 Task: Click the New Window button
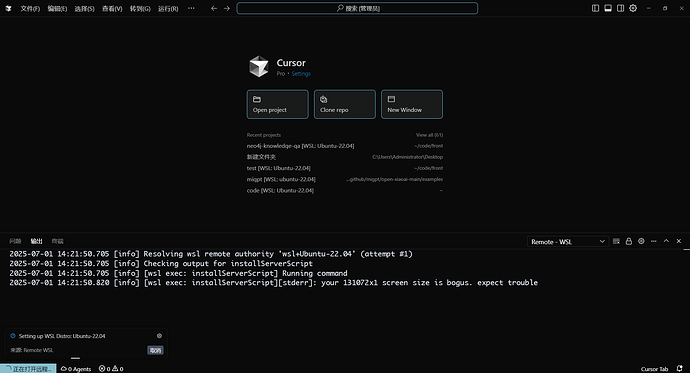pyautogui.click(x=412, y=104)
